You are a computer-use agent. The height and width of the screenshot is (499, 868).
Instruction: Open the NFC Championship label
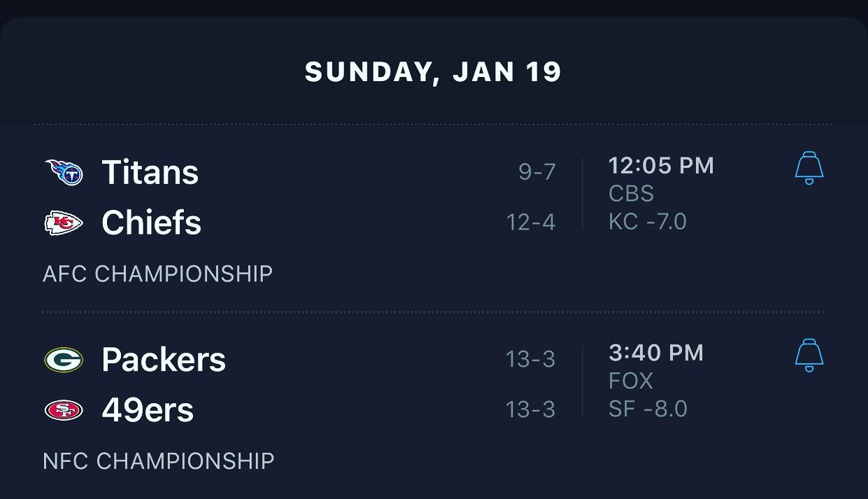click(x=159, y=461)
